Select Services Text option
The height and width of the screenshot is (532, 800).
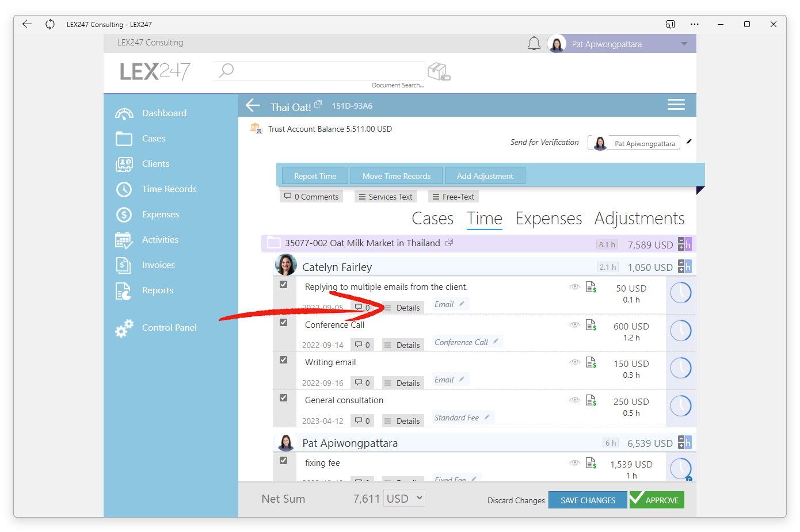click(x=386, y=197)
